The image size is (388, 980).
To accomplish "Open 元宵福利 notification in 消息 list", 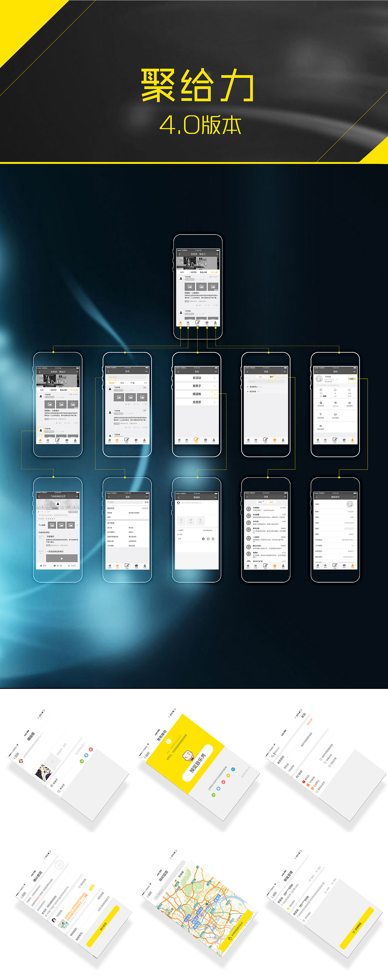I will (266, 509).
